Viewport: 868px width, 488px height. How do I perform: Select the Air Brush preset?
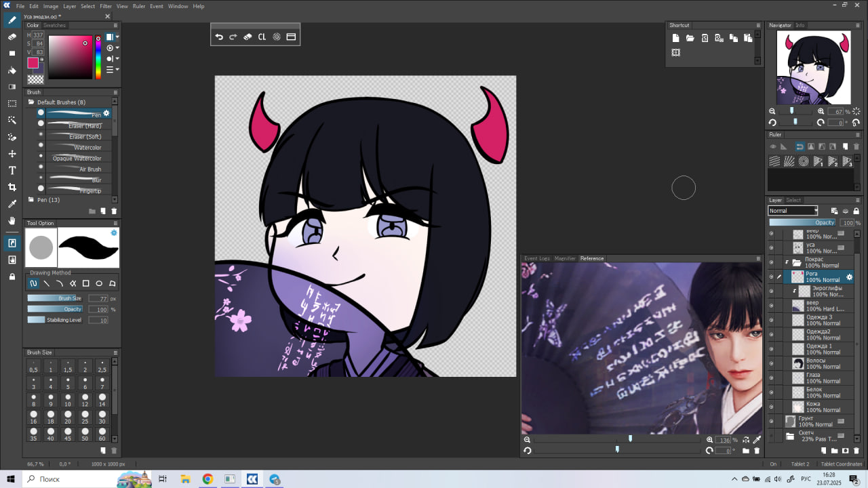click(75, 169)
